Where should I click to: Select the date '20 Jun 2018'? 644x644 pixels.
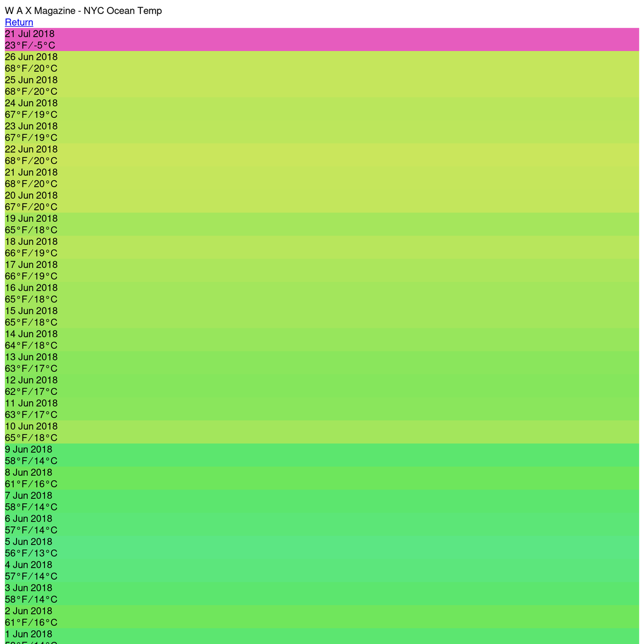tap(31, 195)
